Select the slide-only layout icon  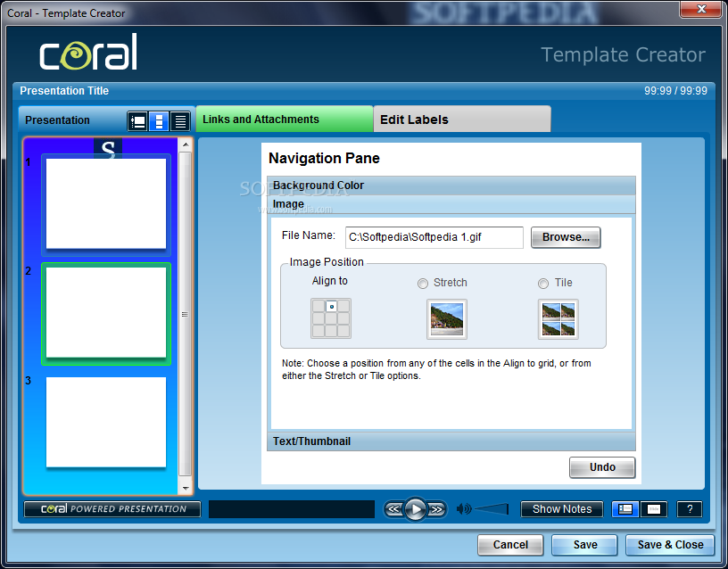(x=653, y=509)
